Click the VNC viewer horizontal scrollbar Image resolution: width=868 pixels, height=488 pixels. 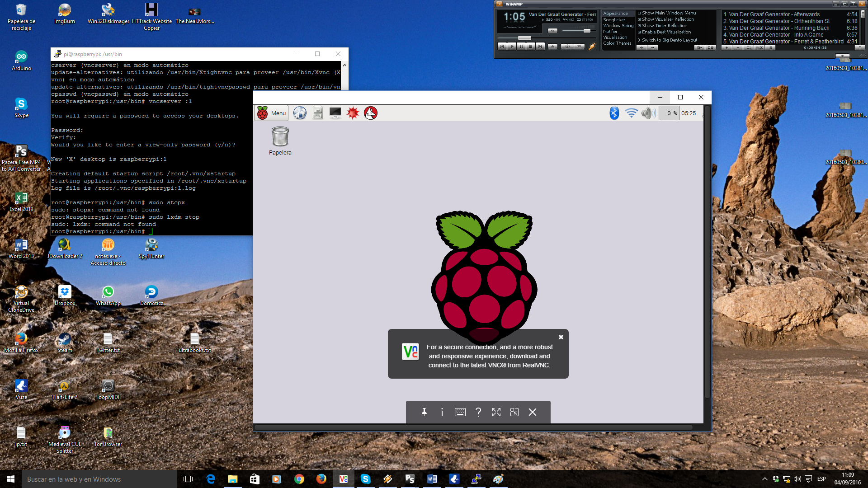click(473, 427)
